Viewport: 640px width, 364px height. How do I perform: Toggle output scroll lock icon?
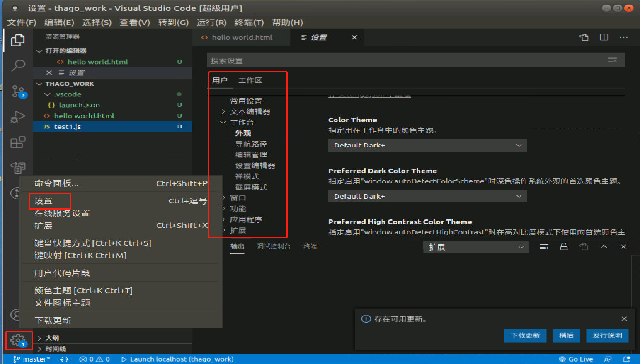tap(564, 247)
